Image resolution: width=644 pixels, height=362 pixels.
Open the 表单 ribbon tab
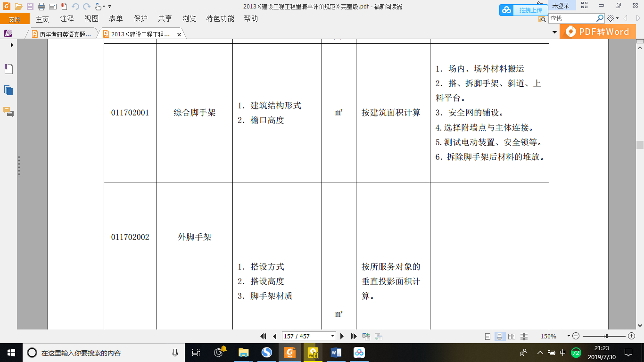tap(116, 19)
